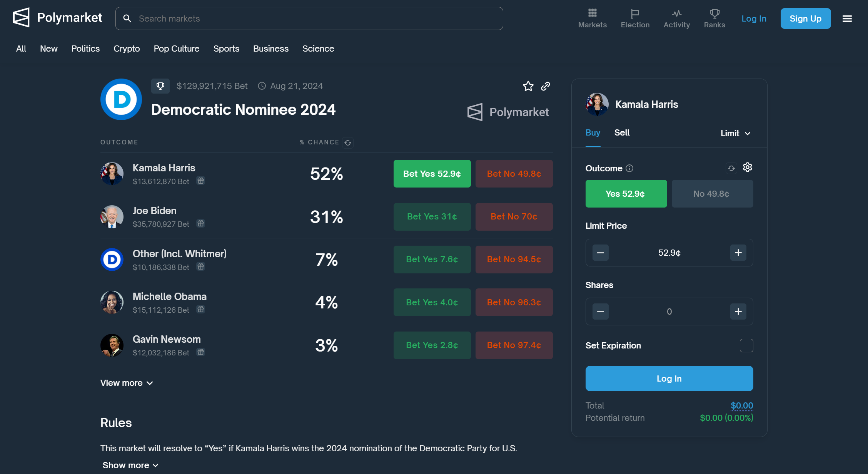Click gift icon beside Other (Incl. Whitmer) bet
The image size is (868, 474).
click(201, 266)
